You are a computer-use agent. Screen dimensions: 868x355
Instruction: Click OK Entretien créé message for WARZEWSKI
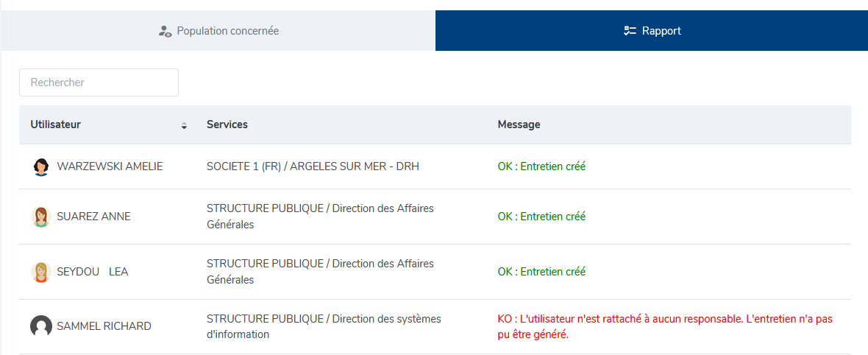point(541,166)
